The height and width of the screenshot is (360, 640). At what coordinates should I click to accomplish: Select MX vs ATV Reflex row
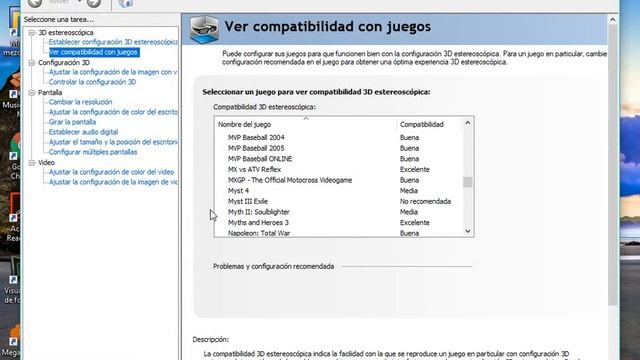click(x=339, y=169)
